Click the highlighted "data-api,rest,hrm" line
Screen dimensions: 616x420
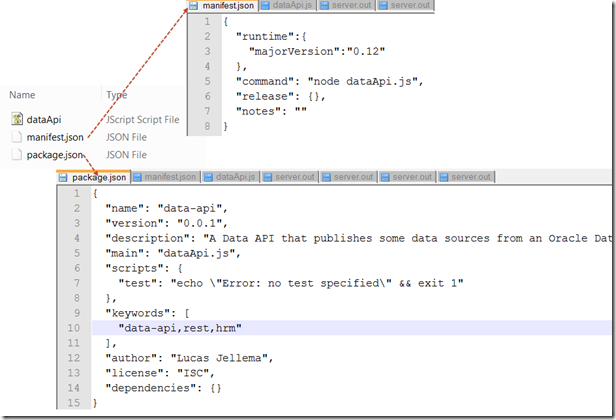[x=352, y=328]
